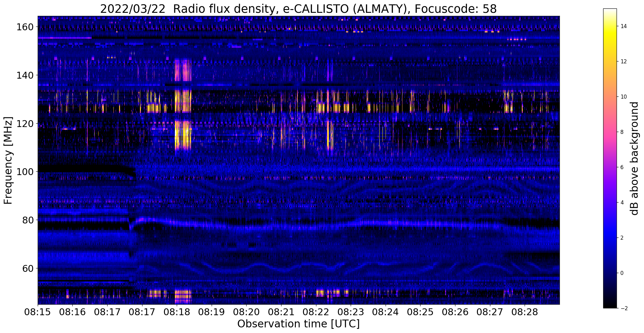This screenshot has width=644, height=333.
Task: Click the colorbar tick value 12
Action: (x=624, y=61)
